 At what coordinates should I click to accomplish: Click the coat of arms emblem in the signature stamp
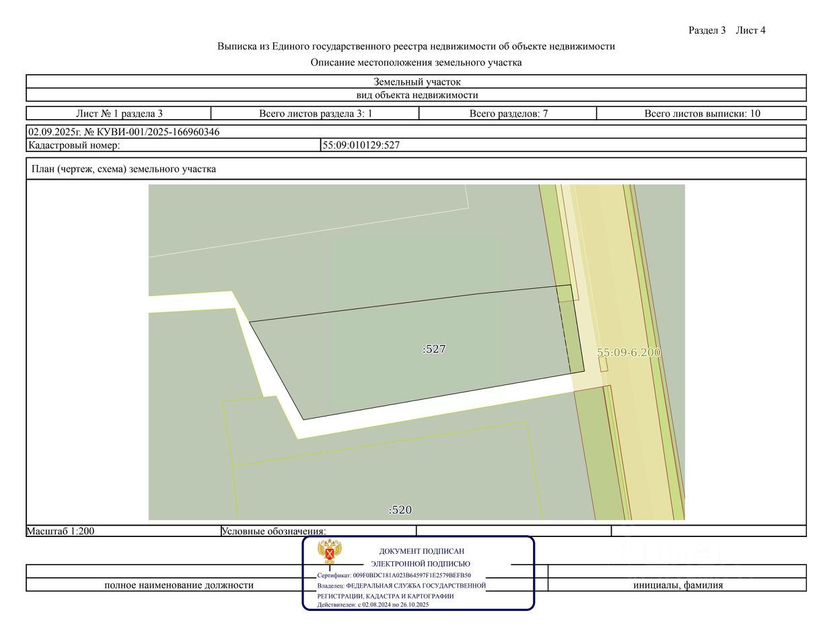tap(330, 552)
